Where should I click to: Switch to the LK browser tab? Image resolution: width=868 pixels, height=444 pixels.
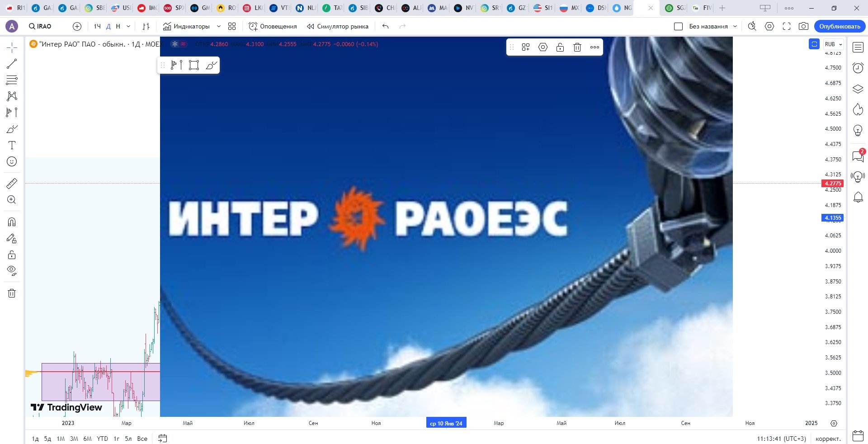coord(253,8)
